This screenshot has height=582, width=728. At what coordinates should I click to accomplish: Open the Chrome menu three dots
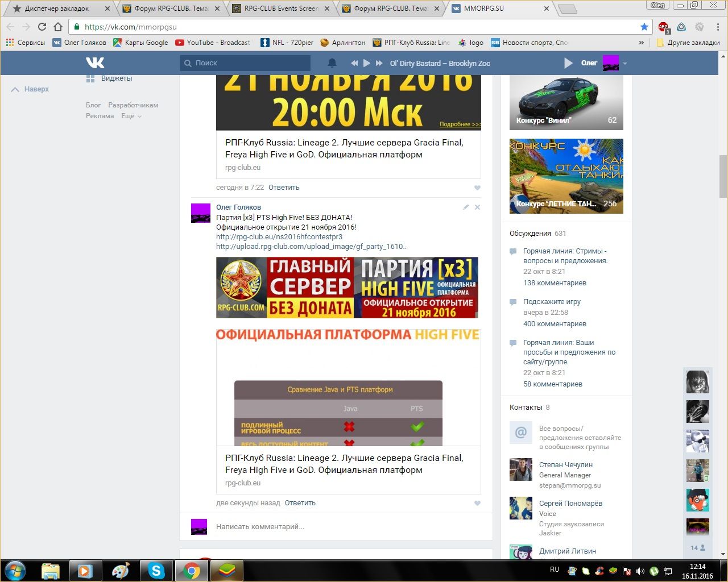tap(718, 27)
